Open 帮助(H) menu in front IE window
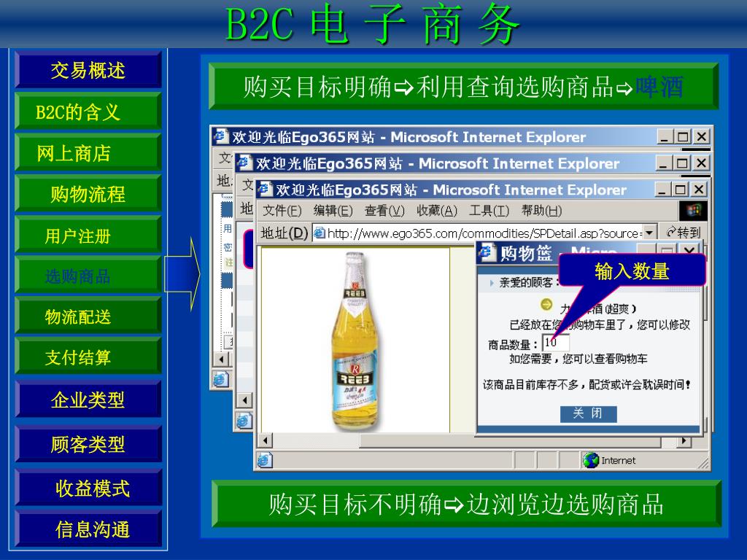Image resolution: width=747 pixels, height=560 pixels. [x=542, y=211]
